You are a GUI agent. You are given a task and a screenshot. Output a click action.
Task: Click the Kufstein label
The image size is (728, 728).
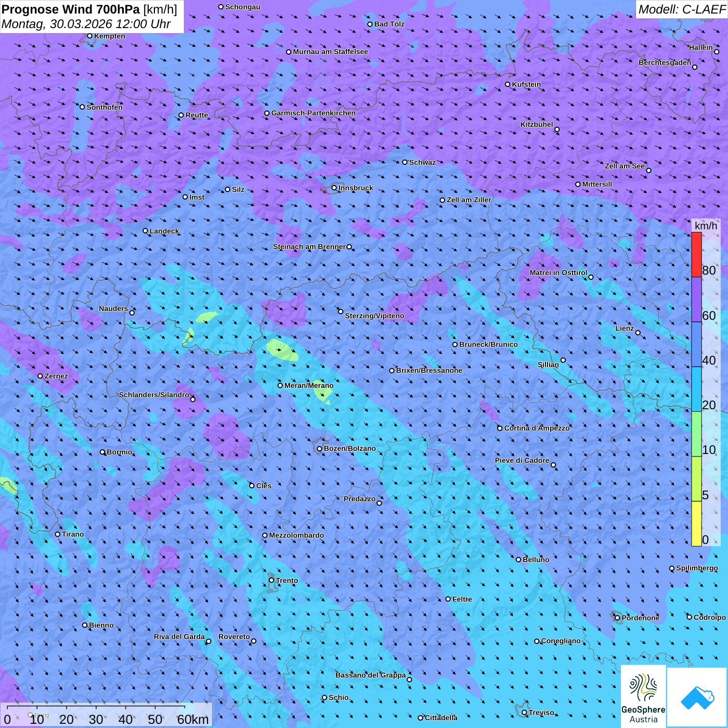point(526,84)
